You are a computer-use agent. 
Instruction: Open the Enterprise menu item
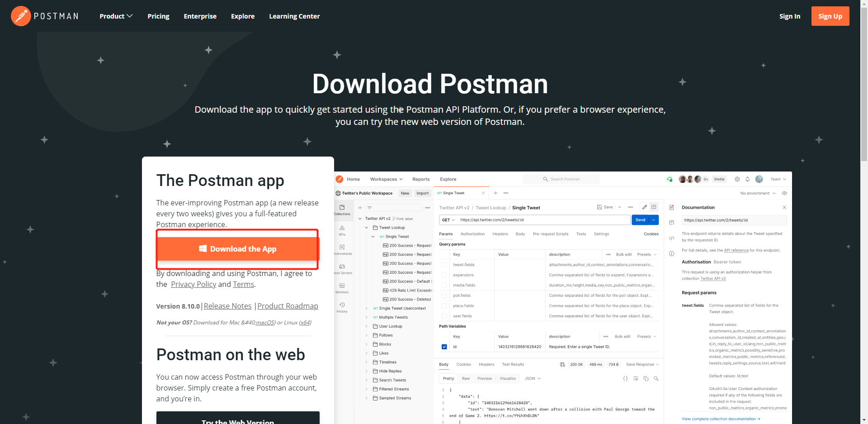(x=200, y=16)
